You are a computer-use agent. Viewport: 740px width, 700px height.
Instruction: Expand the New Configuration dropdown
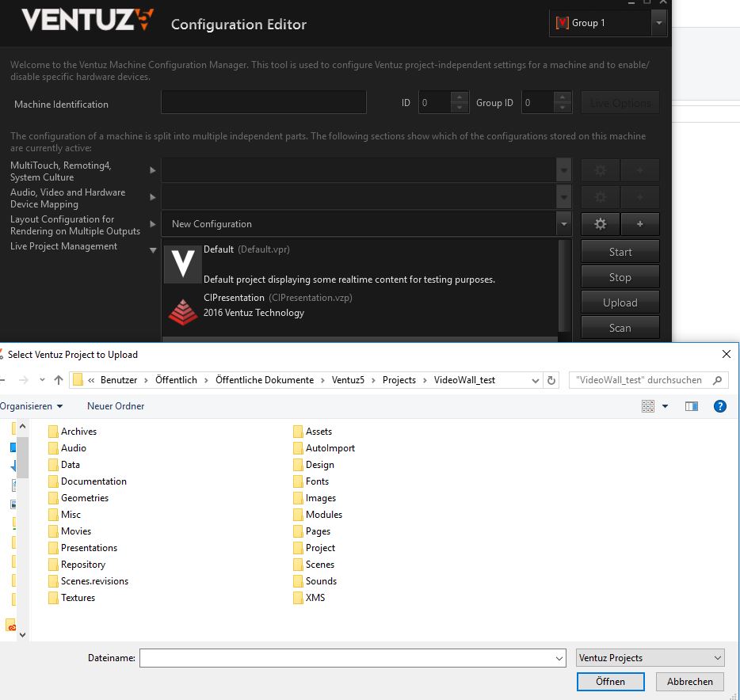563,224
